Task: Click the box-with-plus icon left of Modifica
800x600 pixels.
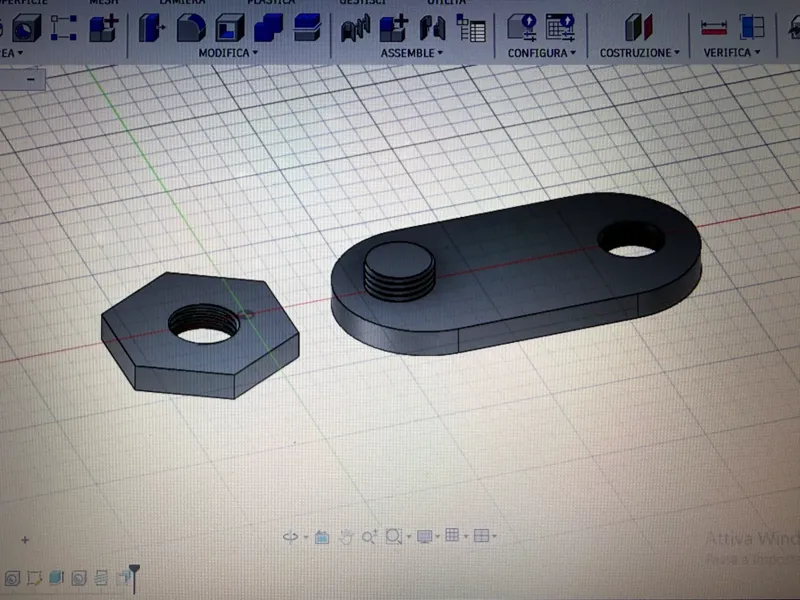Action: tap(104, 28)
